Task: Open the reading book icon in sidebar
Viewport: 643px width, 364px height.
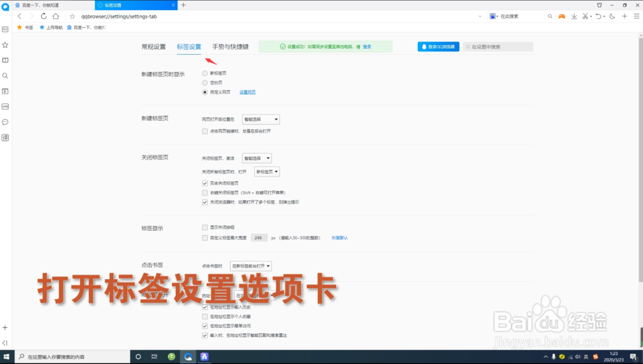Action: (x=5, y=60)
